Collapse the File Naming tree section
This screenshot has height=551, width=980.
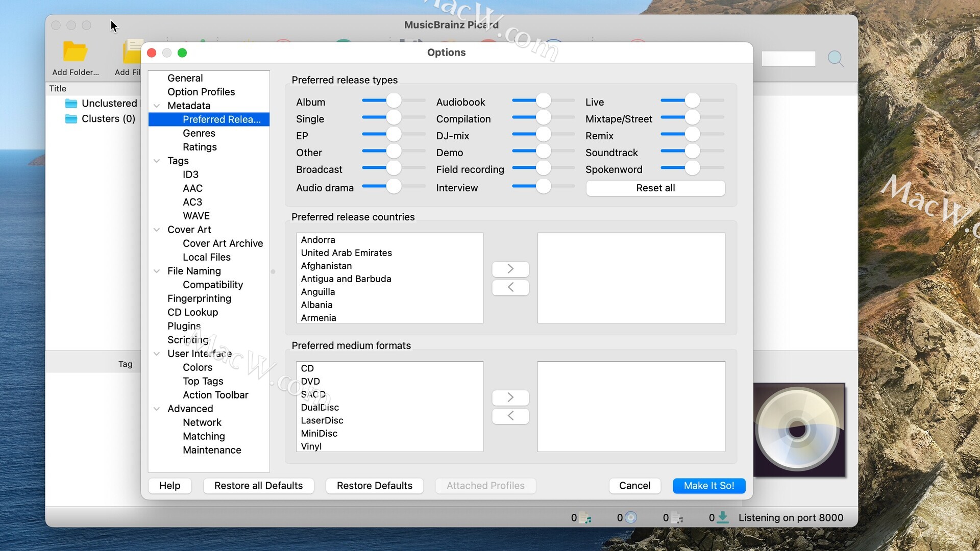(157, 271)
